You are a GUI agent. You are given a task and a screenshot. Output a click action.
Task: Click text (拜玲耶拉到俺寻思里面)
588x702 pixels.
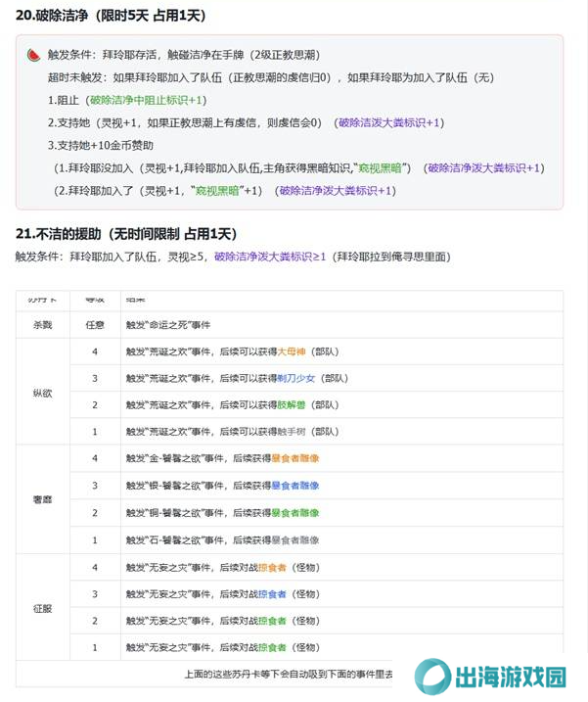point(391,257)
